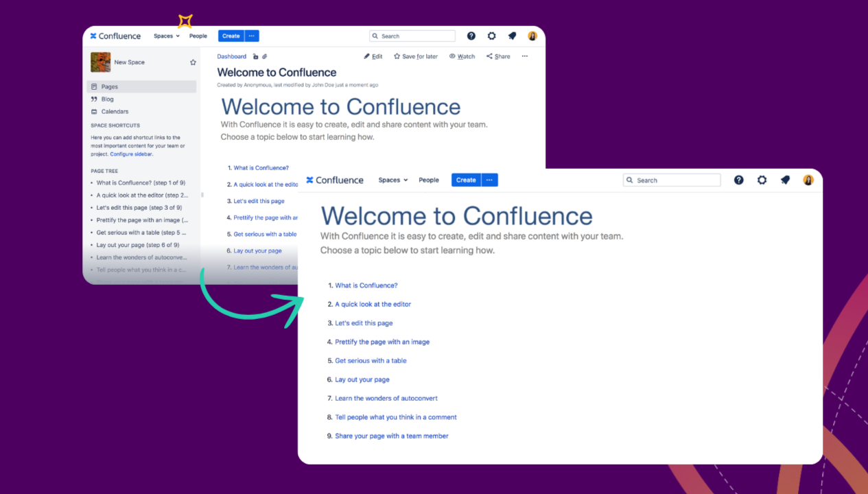868x494 pixels.
Task: Click 'Lay out your page' in back window body
Action: click(x=257, y=250)
